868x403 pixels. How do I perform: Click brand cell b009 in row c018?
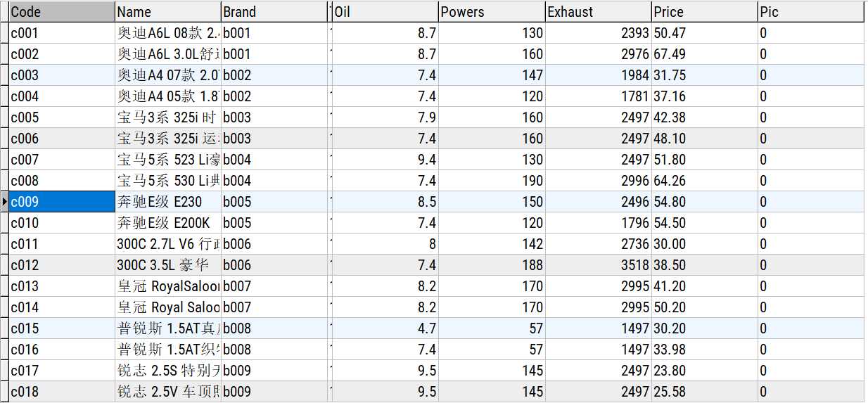[x=274, y=392]
